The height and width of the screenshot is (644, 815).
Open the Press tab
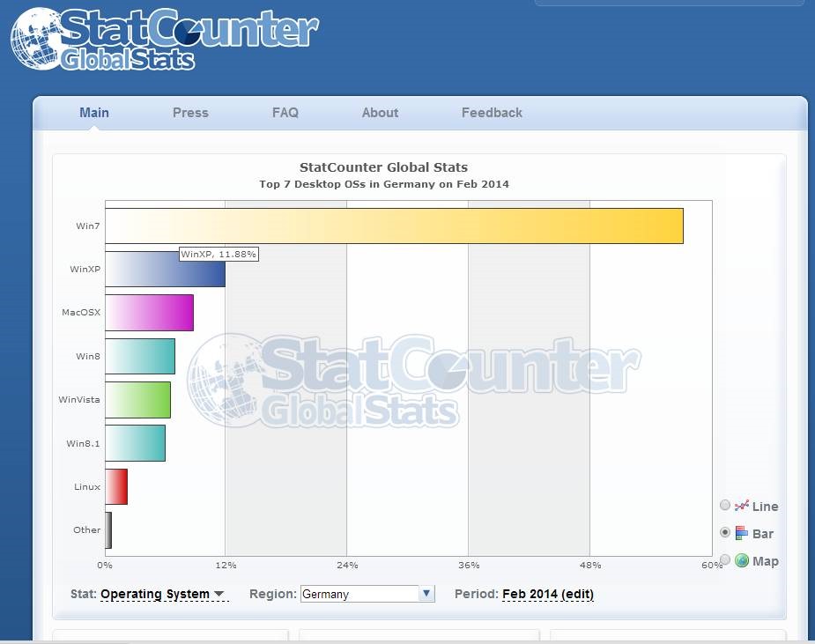(x=190, y=113)
